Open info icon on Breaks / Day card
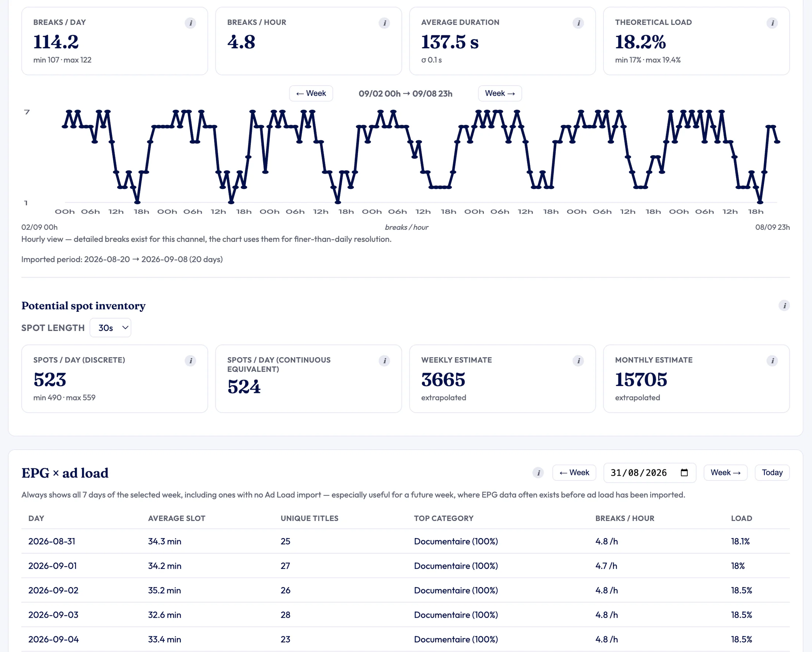 [190, 23]
